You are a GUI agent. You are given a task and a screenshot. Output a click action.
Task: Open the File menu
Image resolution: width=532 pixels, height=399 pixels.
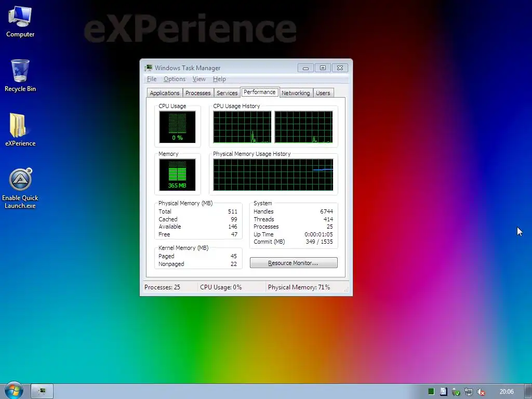click(152, 79)
